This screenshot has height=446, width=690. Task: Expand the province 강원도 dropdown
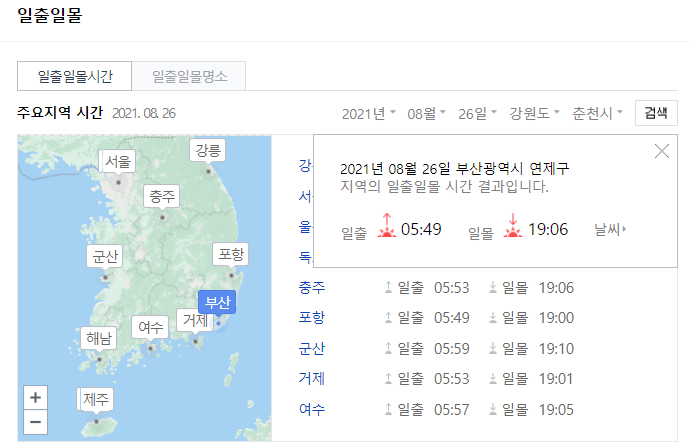[534, 113]
